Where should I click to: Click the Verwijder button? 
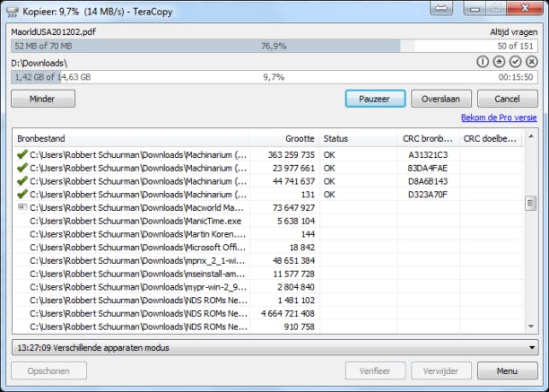pos(441,370)
